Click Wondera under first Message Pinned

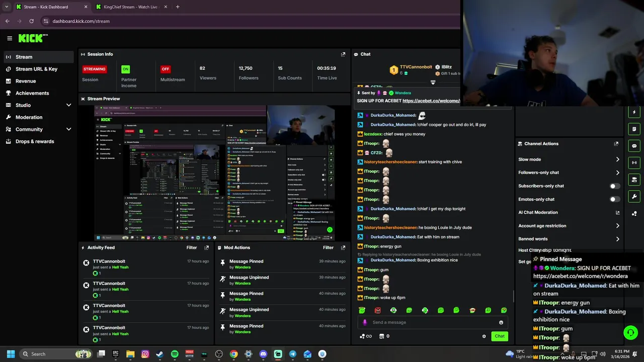(x=243, y=267)
